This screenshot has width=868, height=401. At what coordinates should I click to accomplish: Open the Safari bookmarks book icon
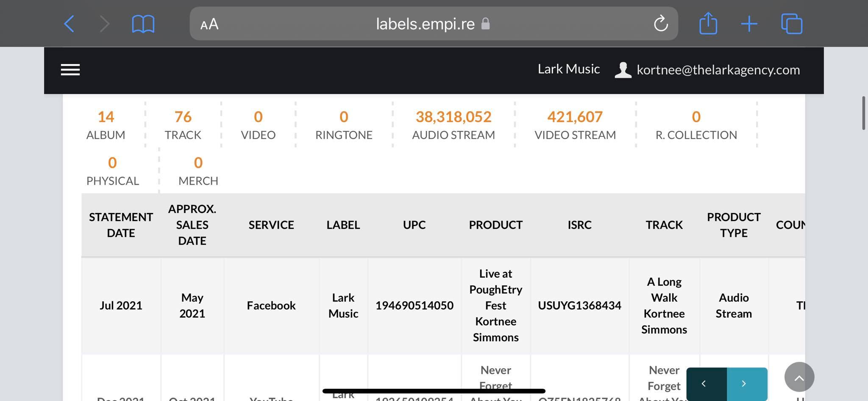(143, 24)
